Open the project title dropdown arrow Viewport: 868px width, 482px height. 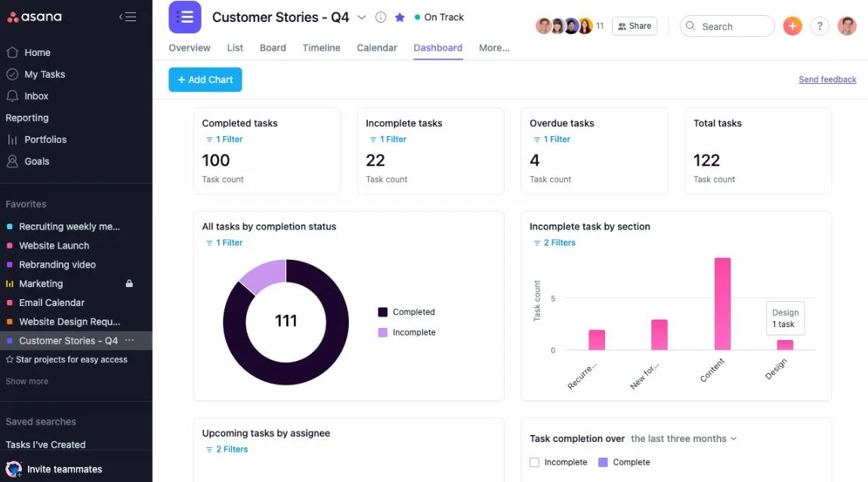click(x=361, y=17)
